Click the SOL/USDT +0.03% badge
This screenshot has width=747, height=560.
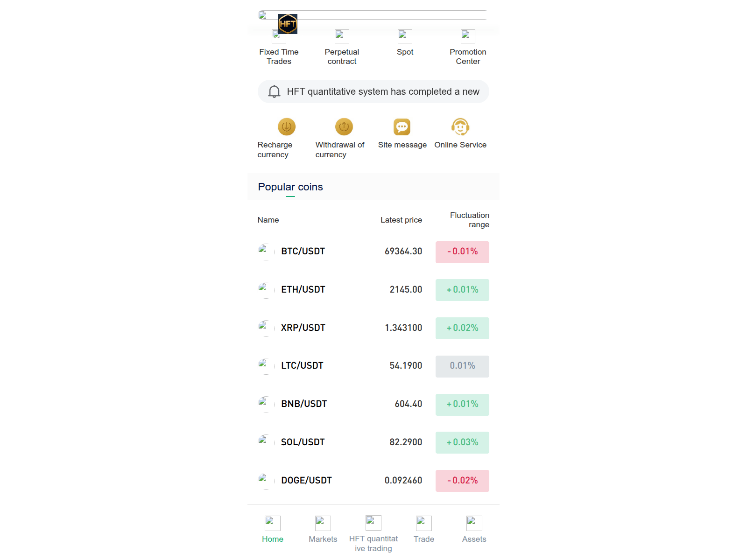click(x=462, y=442)
